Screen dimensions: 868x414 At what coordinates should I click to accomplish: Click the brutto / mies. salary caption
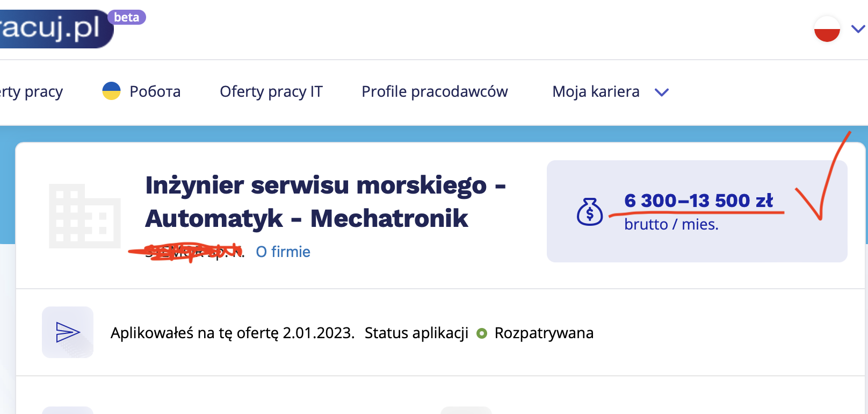(671, 224)
